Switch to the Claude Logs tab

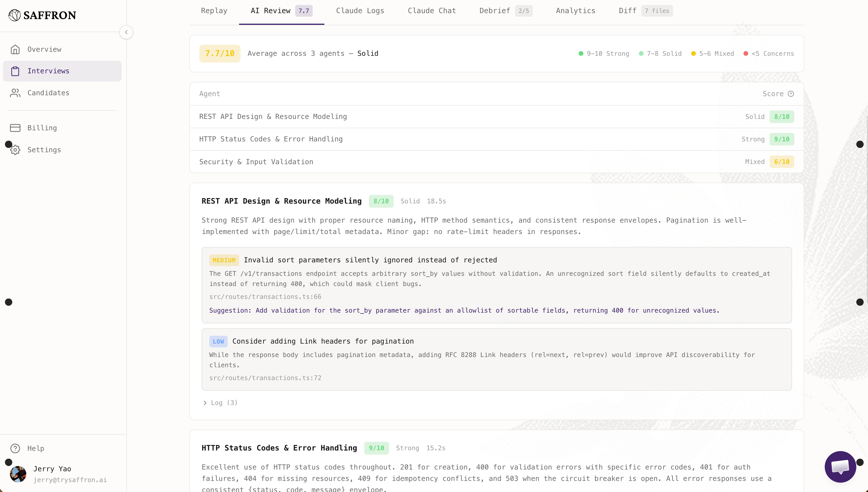point(360,11)
